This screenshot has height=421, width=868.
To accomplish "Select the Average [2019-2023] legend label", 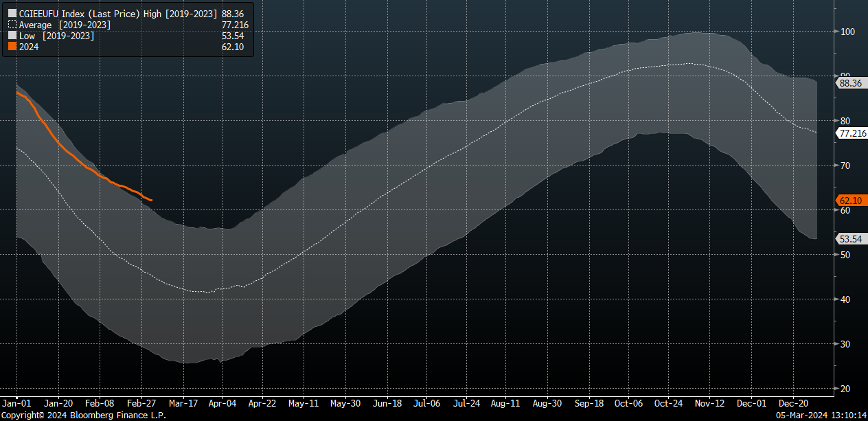I will [x=65, y=25].
